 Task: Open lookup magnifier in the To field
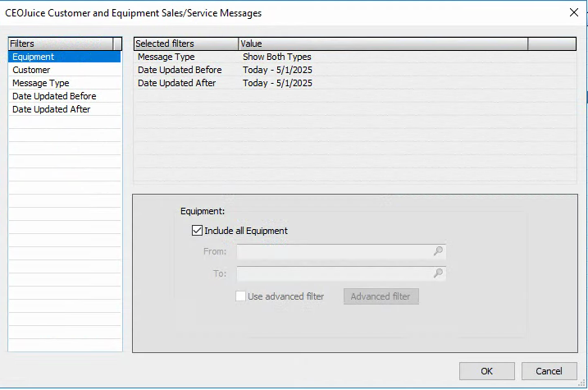(438, 273)
